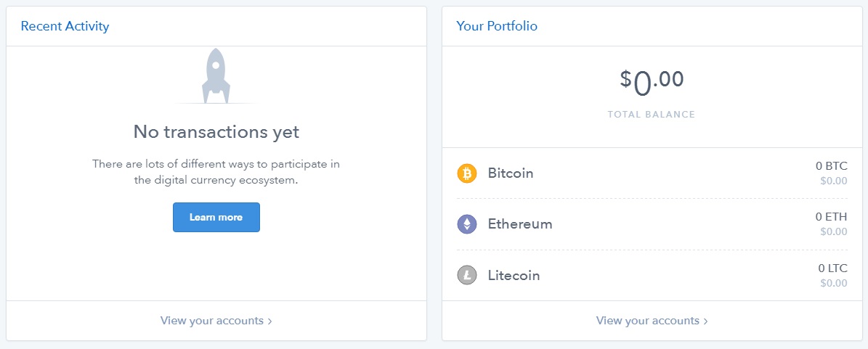Select the Litecoin label in portfolio

point(514,276)
